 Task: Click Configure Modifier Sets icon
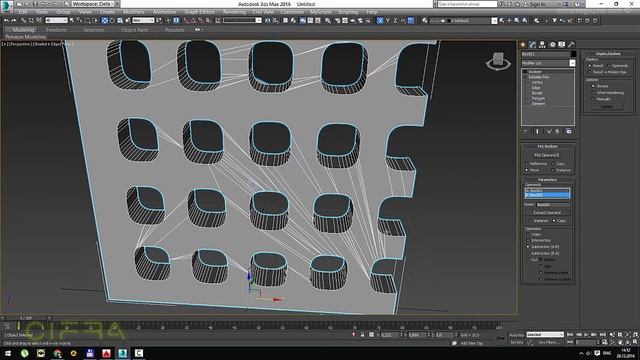(569, 131)
